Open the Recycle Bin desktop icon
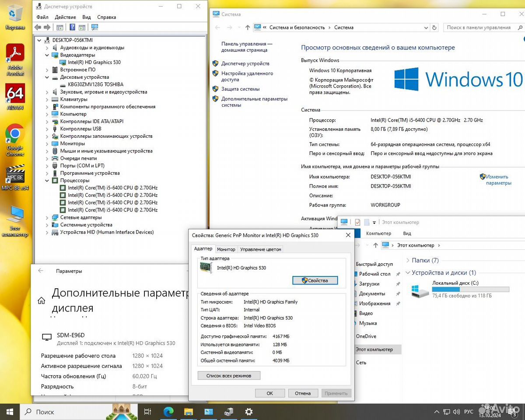Viewport: 525px width, 420px height. pos(15,17)
